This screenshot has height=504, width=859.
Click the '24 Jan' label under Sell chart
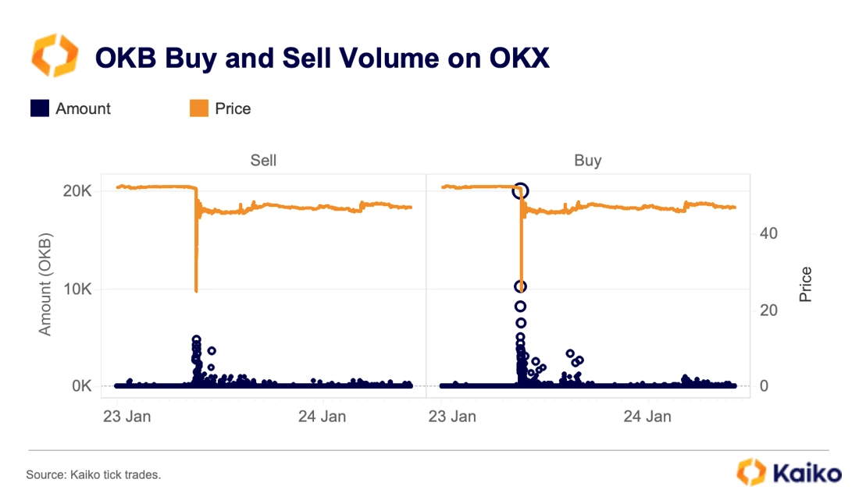323,417
